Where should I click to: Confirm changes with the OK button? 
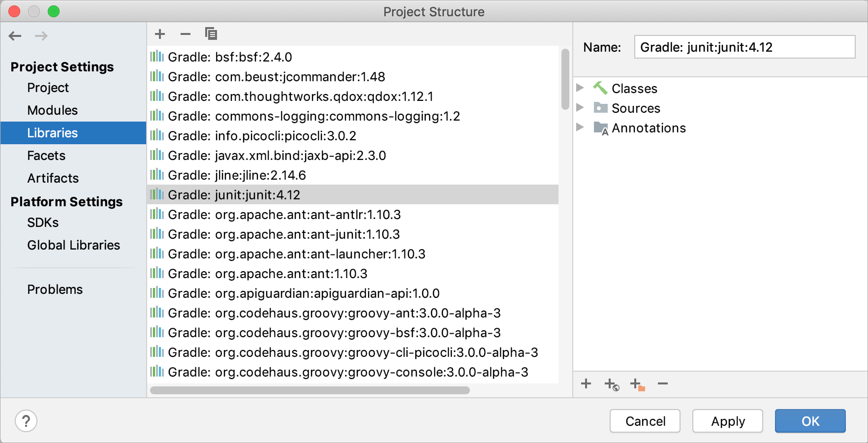tap(810, 421)
